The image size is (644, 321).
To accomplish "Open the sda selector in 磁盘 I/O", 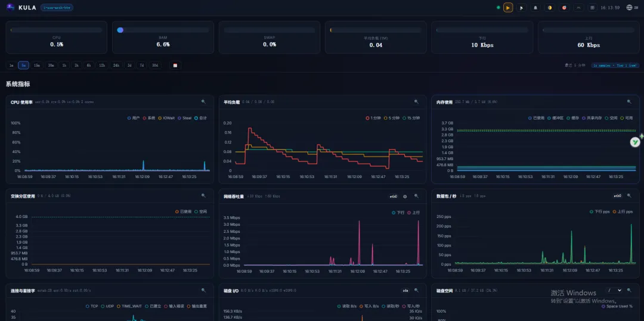I will click(x=405, y=290).
